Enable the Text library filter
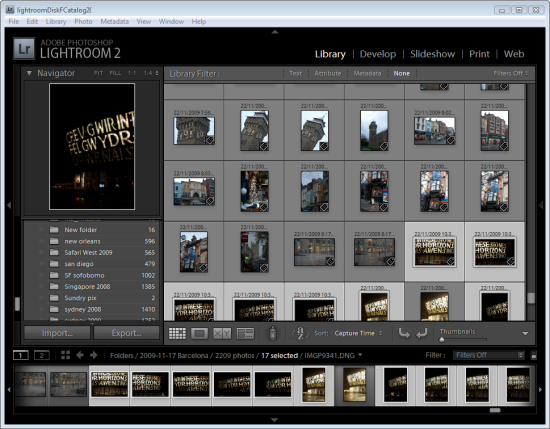Screen dimensions: 550x429 click(295, 73)
